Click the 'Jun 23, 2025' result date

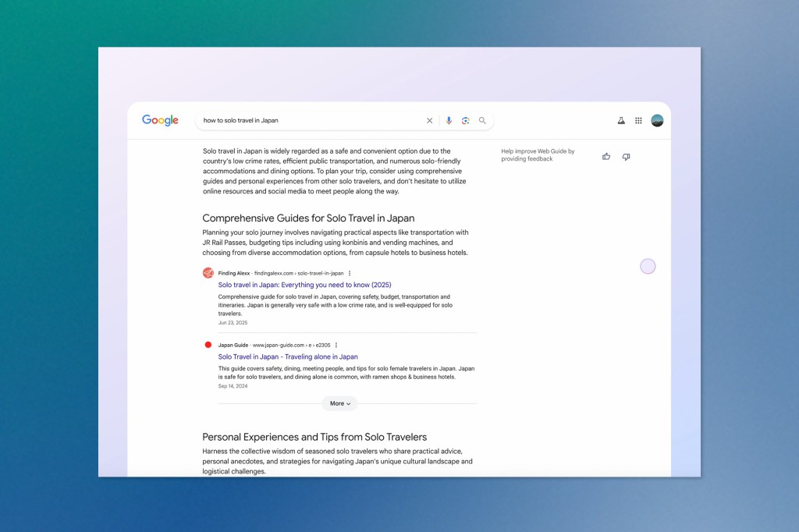233,323
